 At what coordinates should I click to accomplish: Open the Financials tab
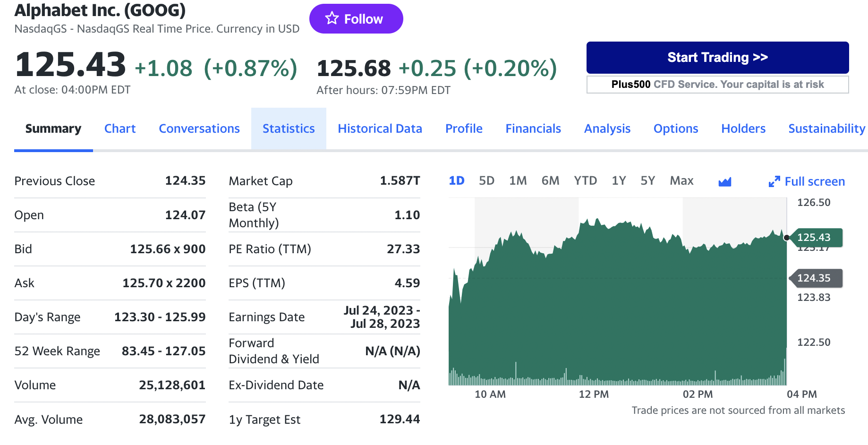pos(533,128)
